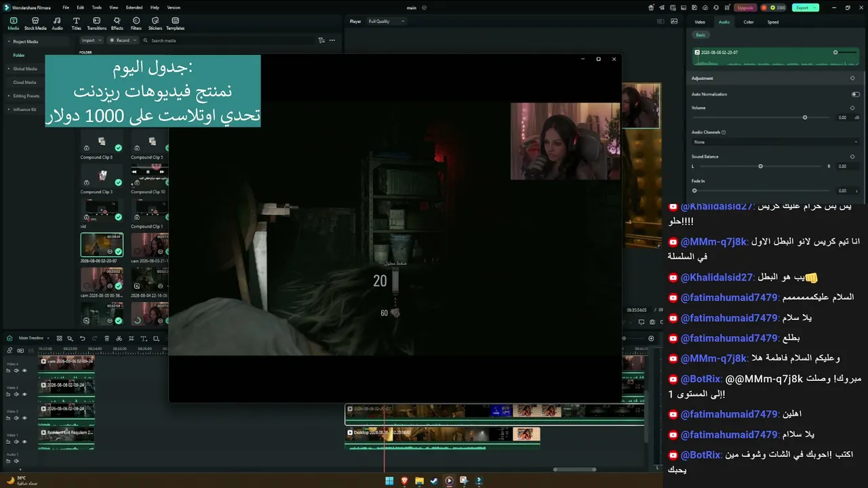The height and width of the screenshot is (488, 868).
Task: Switch to the Video properties tab
Action: [700, 22]
